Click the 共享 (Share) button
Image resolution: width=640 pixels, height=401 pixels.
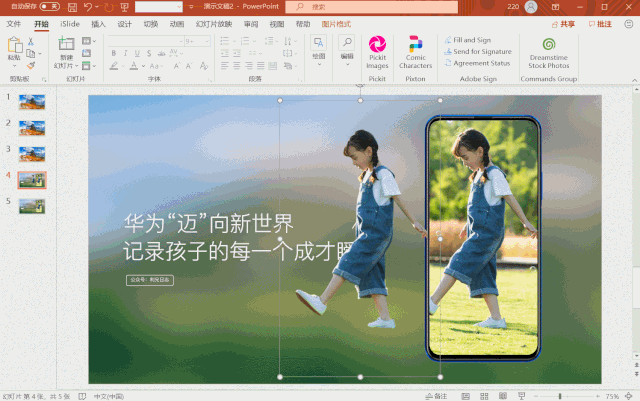563,24
